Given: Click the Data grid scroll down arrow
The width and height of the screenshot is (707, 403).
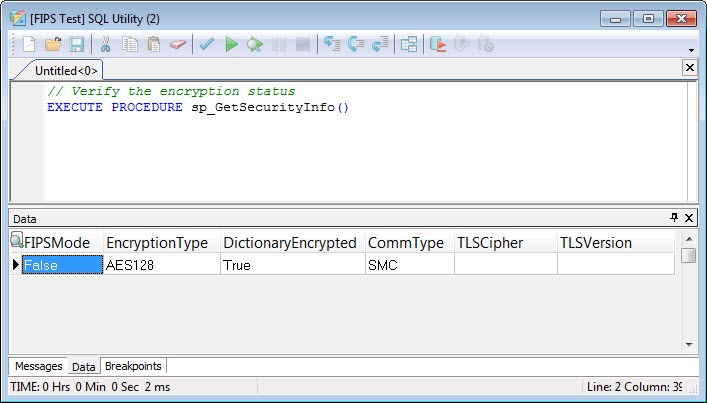Looking at the screenshot, I should pos(689,344).
